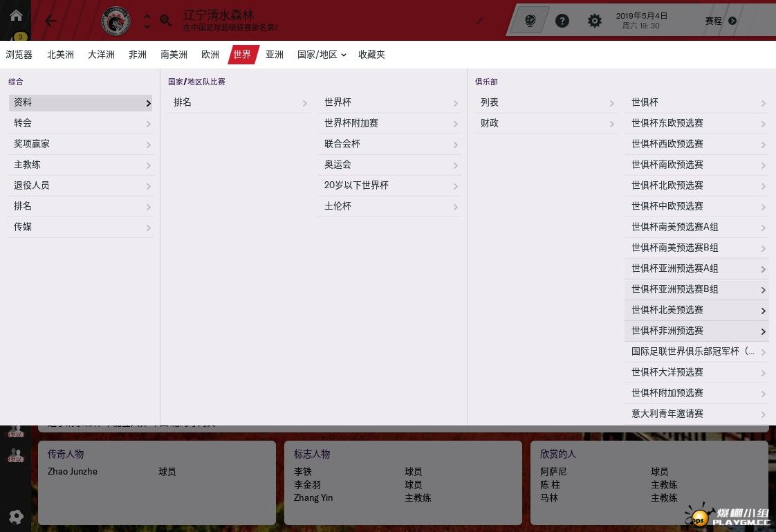Expand the 资料 submenu

point(80,102)
